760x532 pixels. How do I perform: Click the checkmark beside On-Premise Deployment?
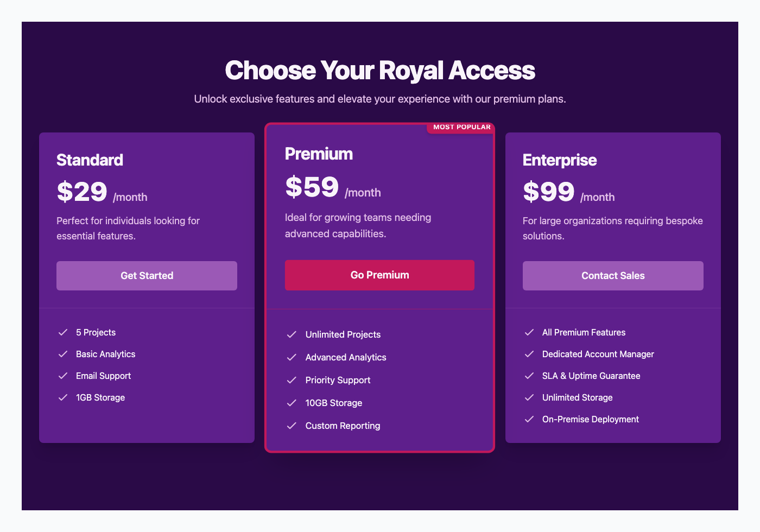click(x=529, y=419)
